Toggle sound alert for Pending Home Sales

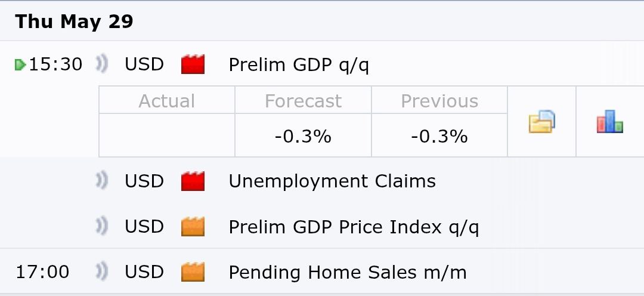tap(102, 272)
